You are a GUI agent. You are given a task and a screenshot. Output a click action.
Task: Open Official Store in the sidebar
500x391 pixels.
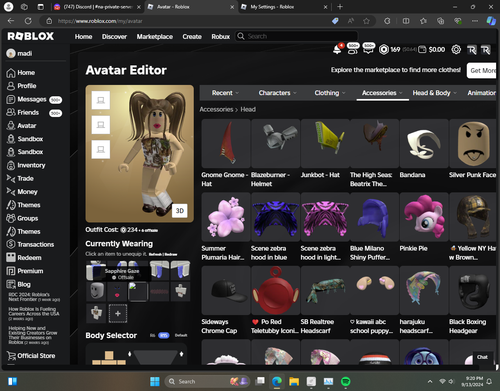tap(31, 356)
